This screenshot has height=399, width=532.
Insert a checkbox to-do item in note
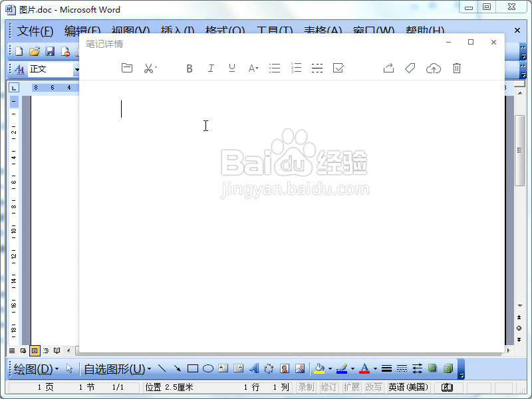pyautogui.click(x=338, y=68)
